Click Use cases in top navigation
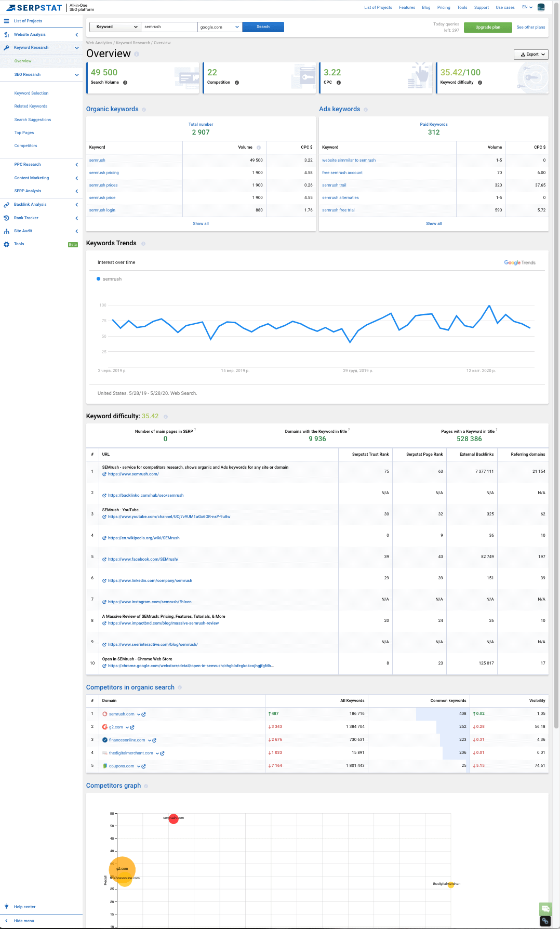This screenshot has height=929, width=560. [x=505, y=8]
